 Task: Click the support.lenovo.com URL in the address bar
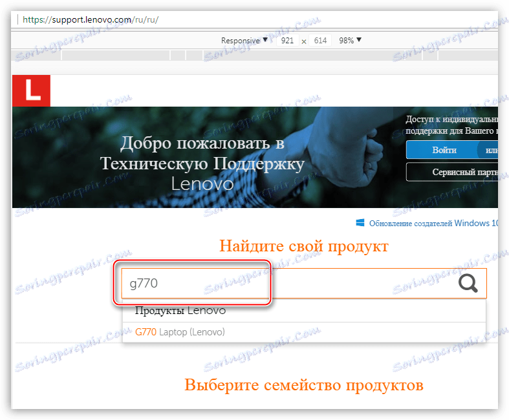pyautogui.click(x=91, y=19)
